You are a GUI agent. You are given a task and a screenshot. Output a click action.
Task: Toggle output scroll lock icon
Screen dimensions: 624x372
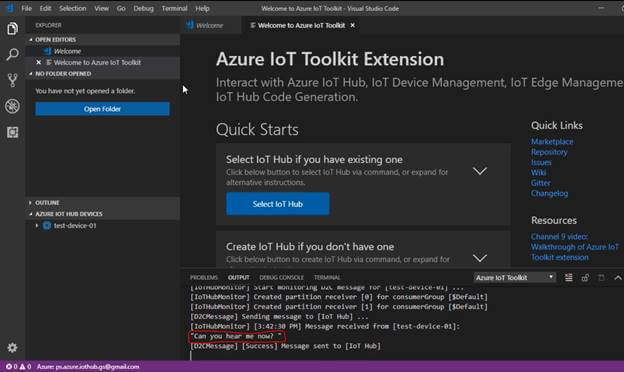(585, 278)
